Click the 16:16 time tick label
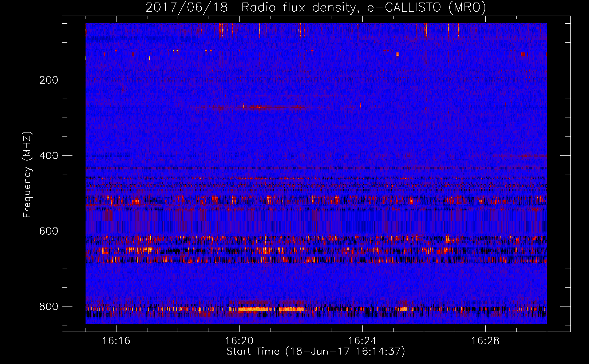The height and width of the screenshot is (364, 589). pyautogui.click(x=116, y=341)
